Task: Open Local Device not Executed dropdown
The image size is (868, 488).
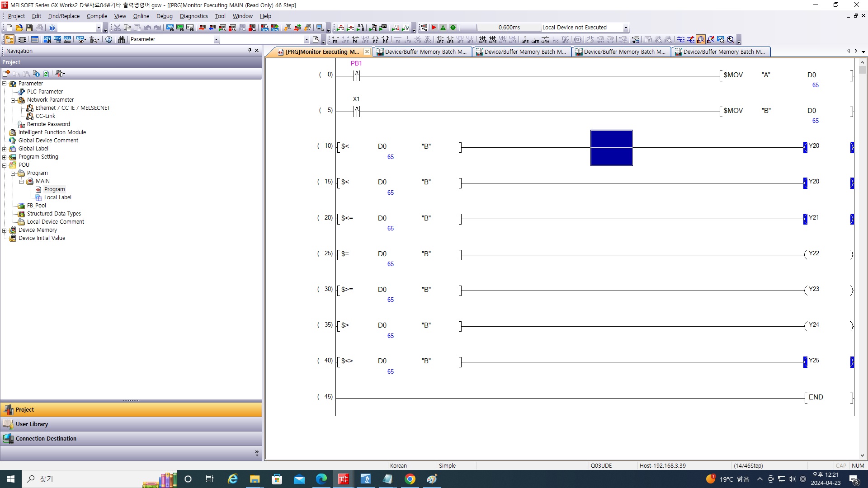Action: click(x=626, y=28)
